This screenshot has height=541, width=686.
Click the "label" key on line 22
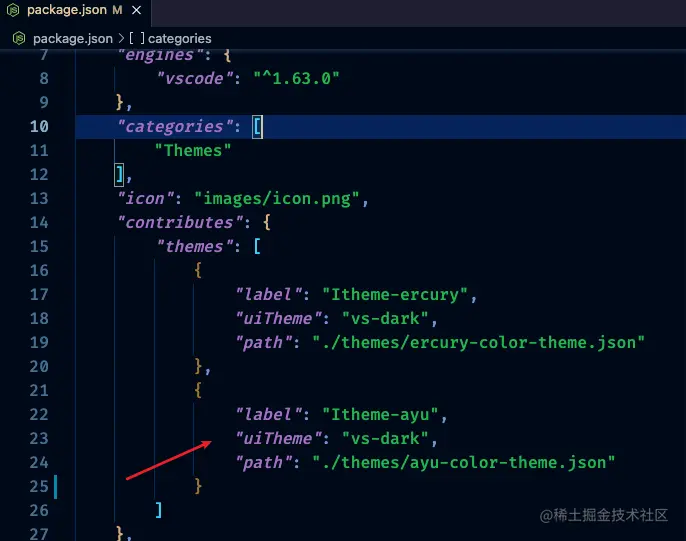268,414
